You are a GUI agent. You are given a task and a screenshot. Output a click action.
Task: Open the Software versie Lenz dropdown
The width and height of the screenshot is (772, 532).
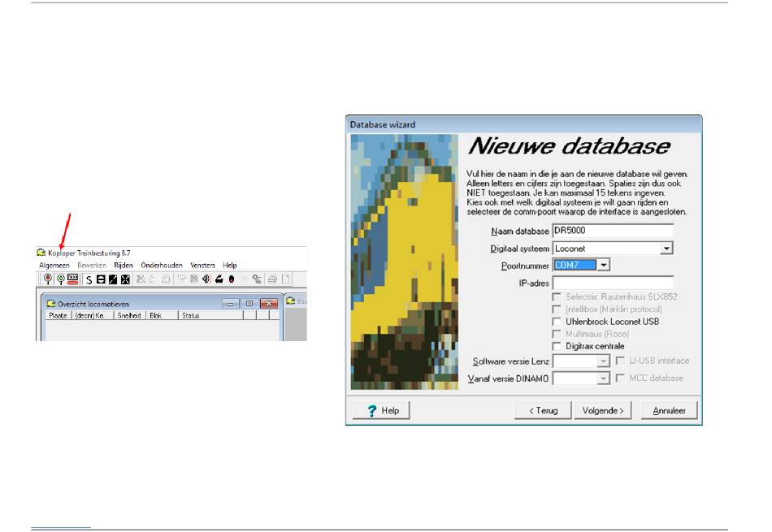(x=604, y=361)
